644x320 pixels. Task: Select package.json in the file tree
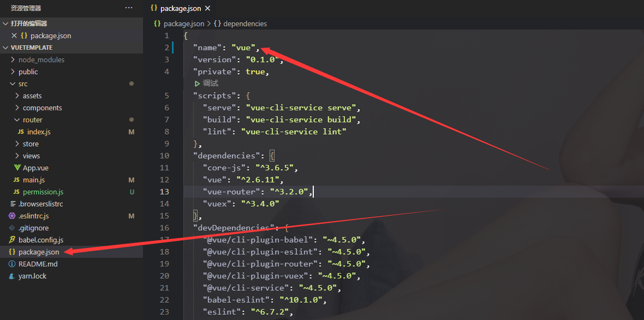tap(71, 252)
